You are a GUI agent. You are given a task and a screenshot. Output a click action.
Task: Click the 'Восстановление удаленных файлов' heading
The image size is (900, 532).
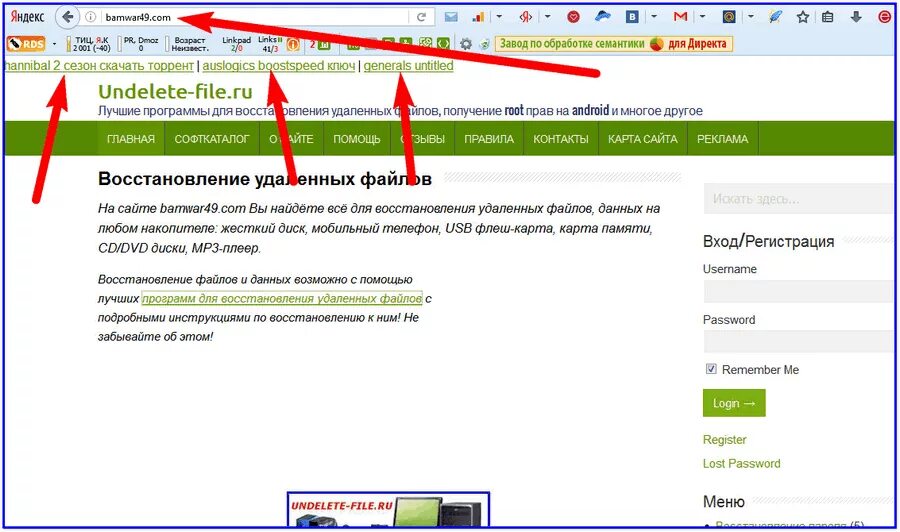point(265,179)
